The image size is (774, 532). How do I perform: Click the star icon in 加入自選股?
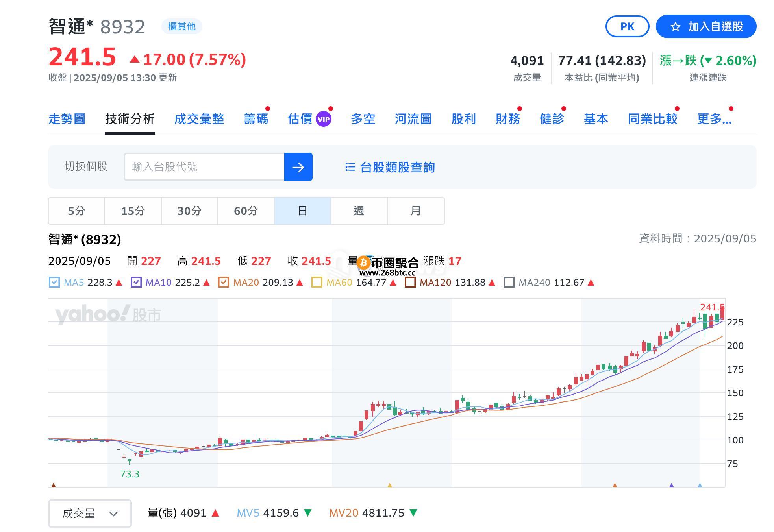pyautogui.click(x=675, y=27)
